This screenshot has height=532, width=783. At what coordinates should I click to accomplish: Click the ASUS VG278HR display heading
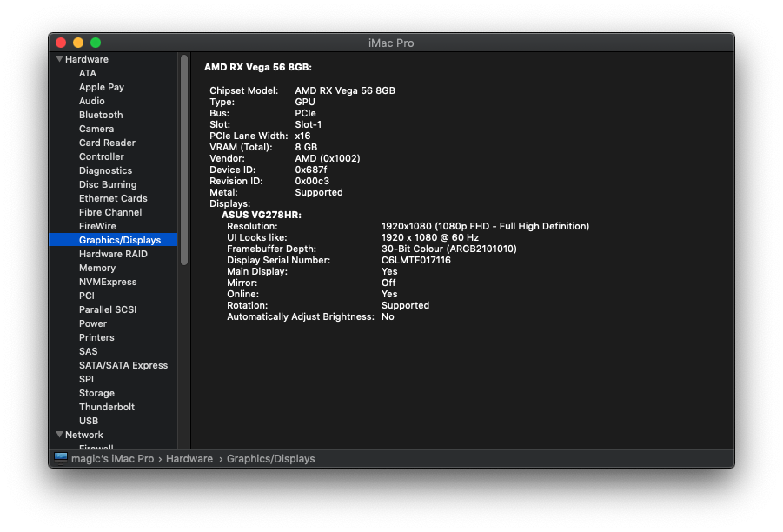pos(262,215)
